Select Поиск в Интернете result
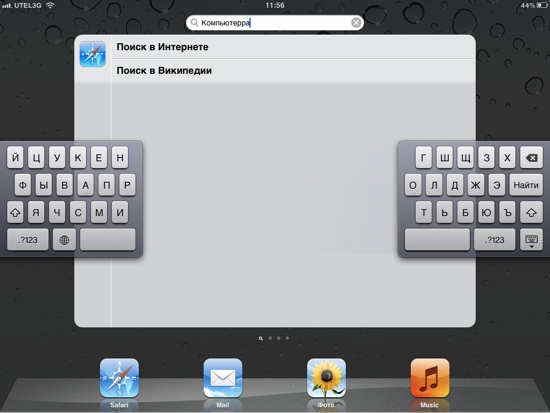Viewport: 550px width, 413px height. click(293, 47)
